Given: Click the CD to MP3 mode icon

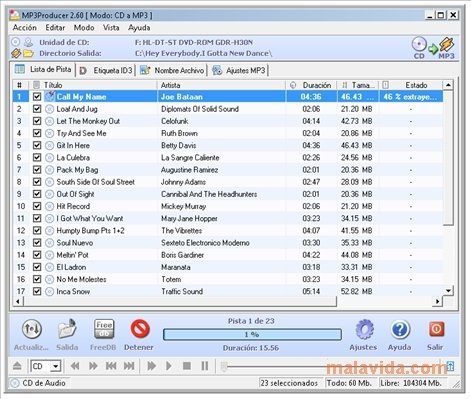Looking at the screenshot, I should click(433, 48).
